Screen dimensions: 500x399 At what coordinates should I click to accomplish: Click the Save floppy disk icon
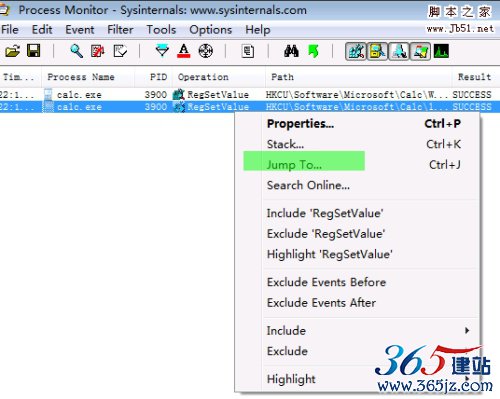(33, 51)
